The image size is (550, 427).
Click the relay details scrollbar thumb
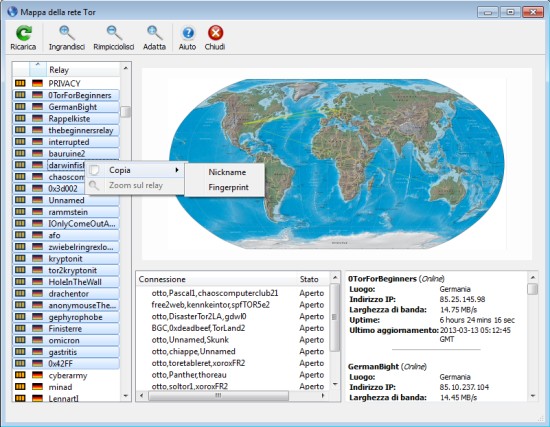click(x=533, y=289)
